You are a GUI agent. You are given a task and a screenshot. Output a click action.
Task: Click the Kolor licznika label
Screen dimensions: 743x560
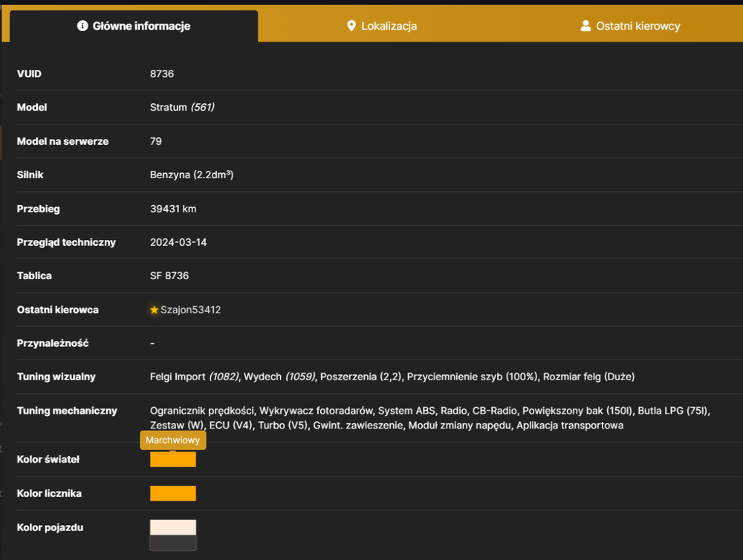pos(49,493)
